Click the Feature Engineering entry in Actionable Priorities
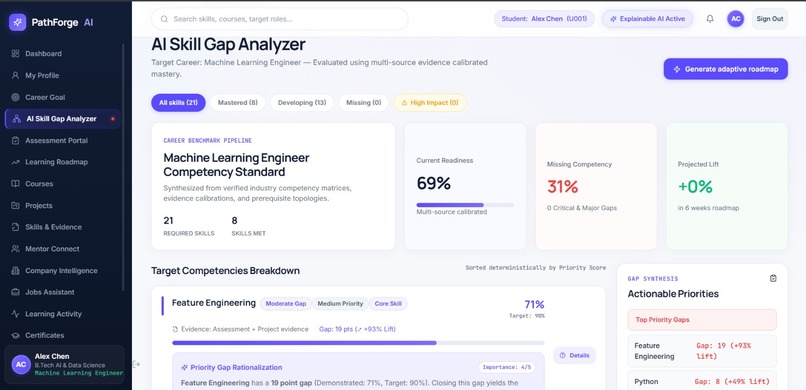Image resolution: width=806 pixels, height=390 pixels. 702,351
